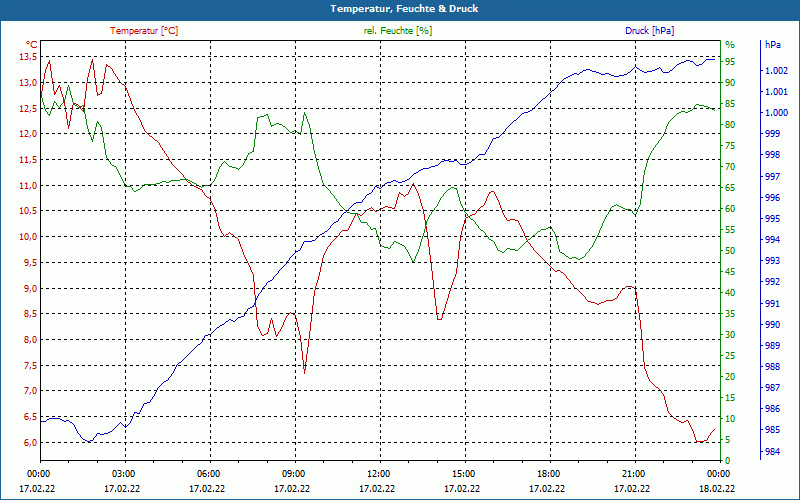Click the "9,5" temperature axis value
The width and height of the screenshot is (800, 500).
click(30, 263)
